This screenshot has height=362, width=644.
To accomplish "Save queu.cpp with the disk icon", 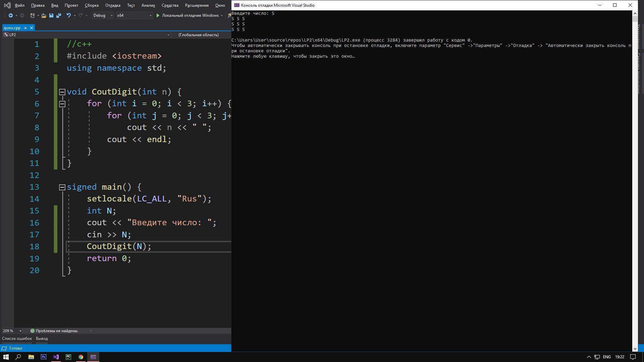I will 51,15.
